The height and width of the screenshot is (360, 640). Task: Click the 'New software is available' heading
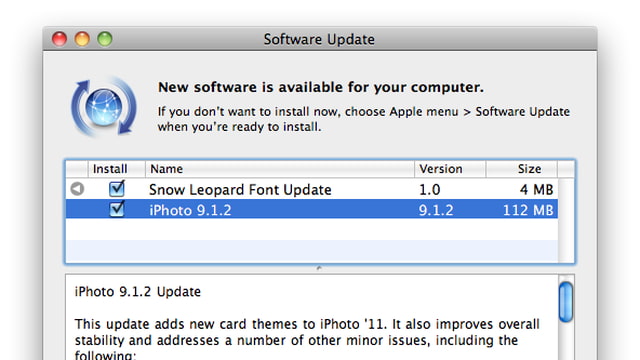[321, 87]
